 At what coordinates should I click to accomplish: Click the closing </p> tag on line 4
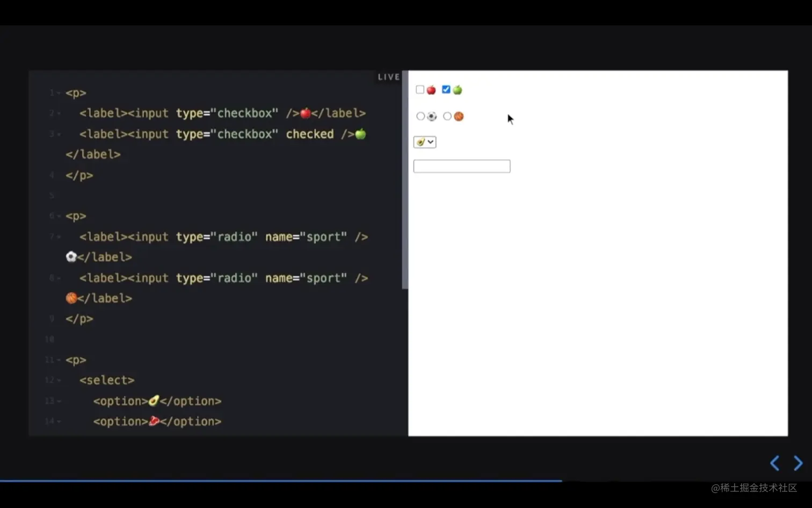coord(79,175)
